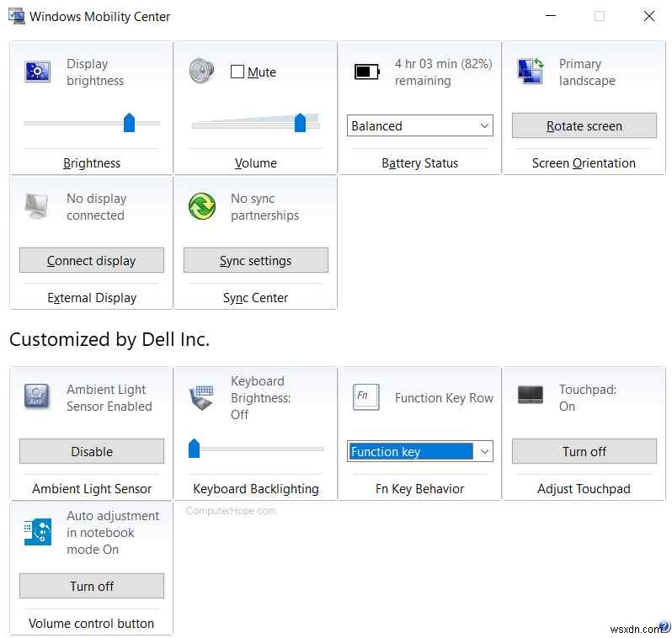Click the Connect display button
This screenshot has height=638, width=672.
[x=91, y=260]
